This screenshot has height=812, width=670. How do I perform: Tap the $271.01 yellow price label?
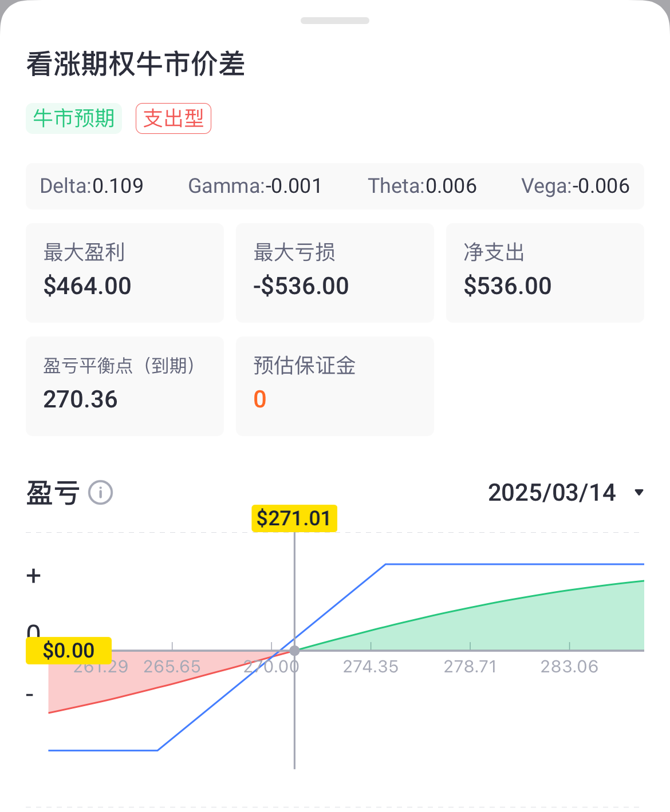tap(294, 518)
